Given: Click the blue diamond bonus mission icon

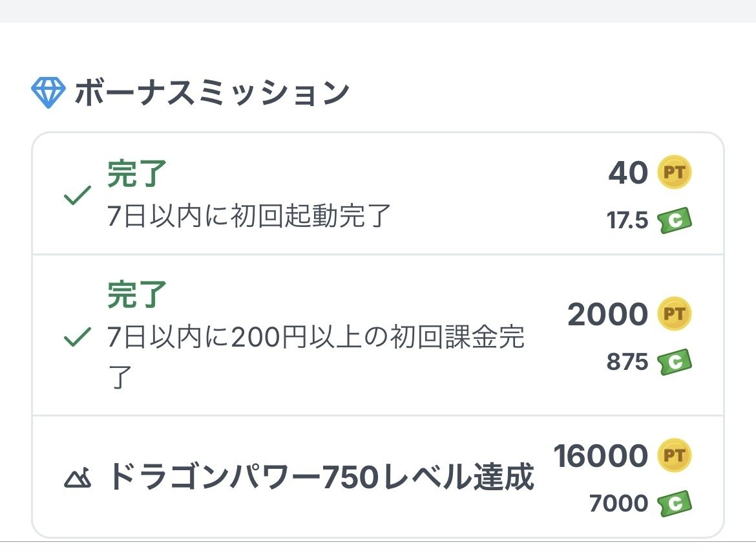Looking at the screenshot, I should pyautogui.click(x=48, y=93).
